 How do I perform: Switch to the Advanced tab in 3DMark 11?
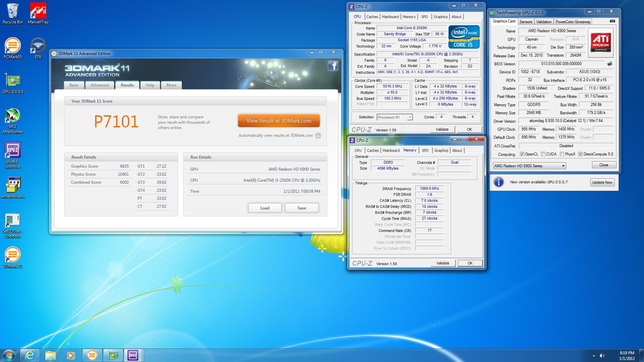[x=100, y=85]
